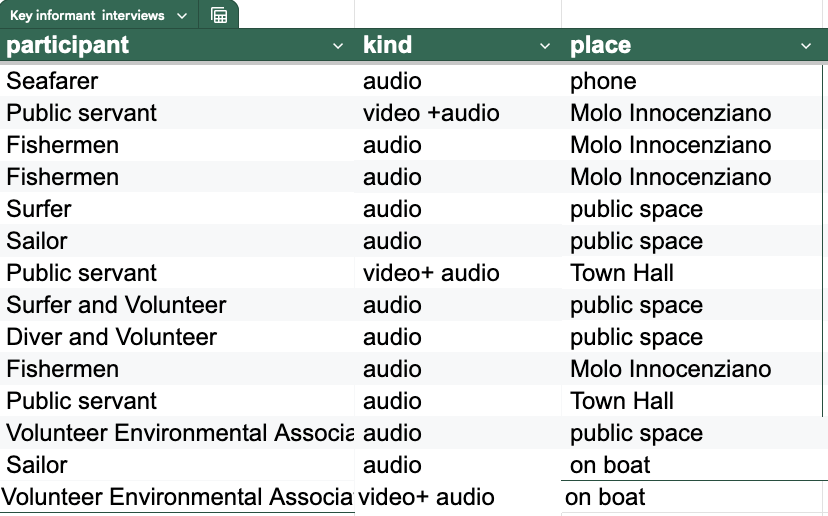Expand the kind column filter dropdown
The height and width of the screenshot is (516, 828).
click(x=545, y=46)
